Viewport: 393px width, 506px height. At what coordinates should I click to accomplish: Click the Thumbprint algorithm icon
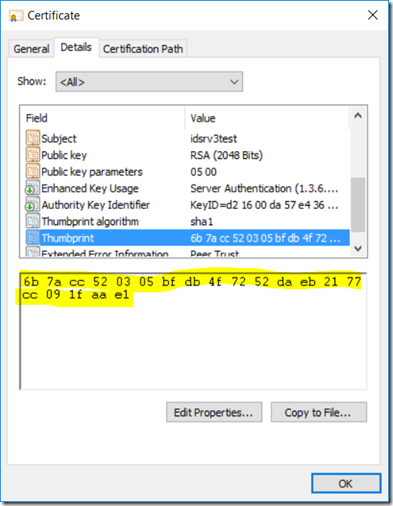pos(33,221)
